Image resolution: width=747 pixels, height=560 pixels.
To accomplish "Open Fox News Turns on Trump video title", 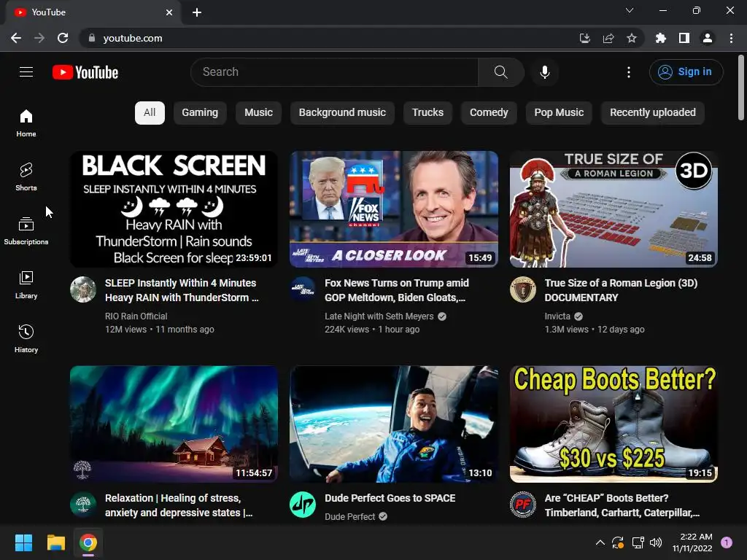I will point(397,290).
